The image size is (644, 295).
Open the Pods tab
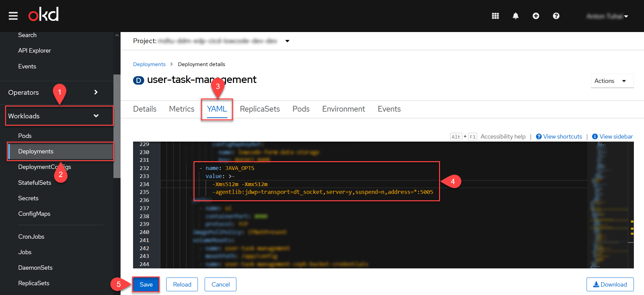pos(301,109)
